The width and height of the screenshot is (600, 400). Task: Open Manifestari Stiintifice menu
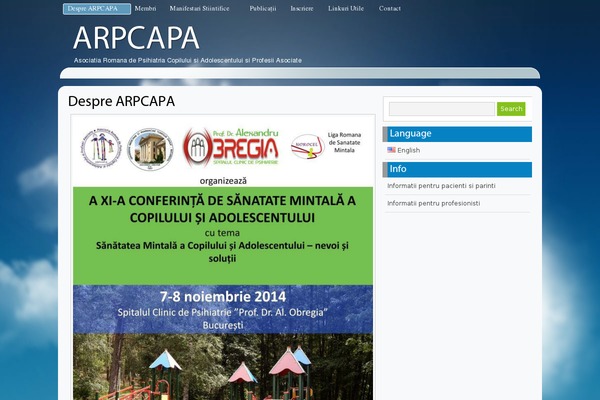(x=199, y=8)
